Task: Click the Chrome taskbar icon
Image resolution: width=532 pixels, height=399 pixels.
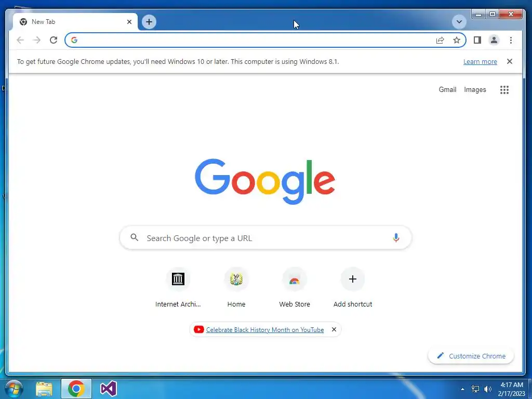Action: [x=76, y=389]
